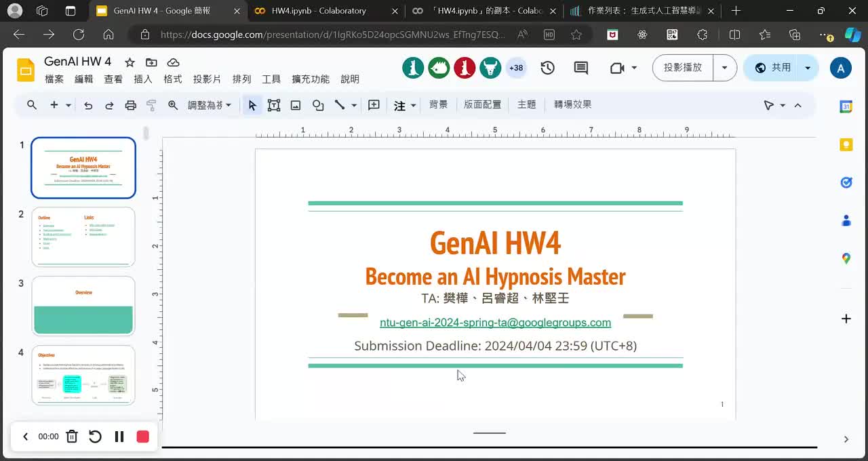Viewport: 868px width, 461px height.
Task: Click the TA email link on slide
Action: 495,323
